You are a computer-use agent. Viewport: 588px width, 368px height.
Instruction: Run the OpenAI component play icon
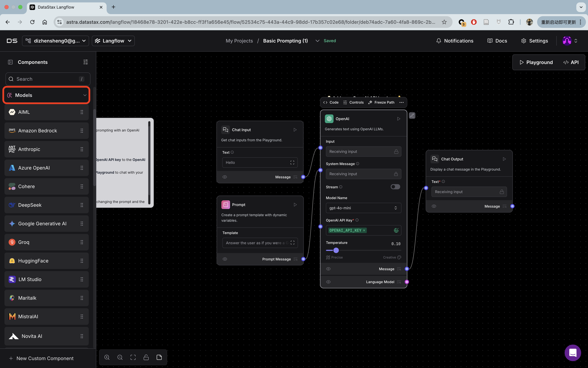(x=399, y=119)
